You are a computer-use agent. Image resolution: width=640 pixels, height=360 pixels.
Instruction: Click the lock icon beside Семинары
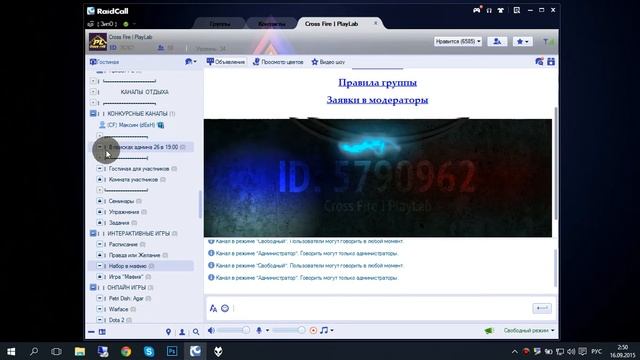[x=100, y=201]
